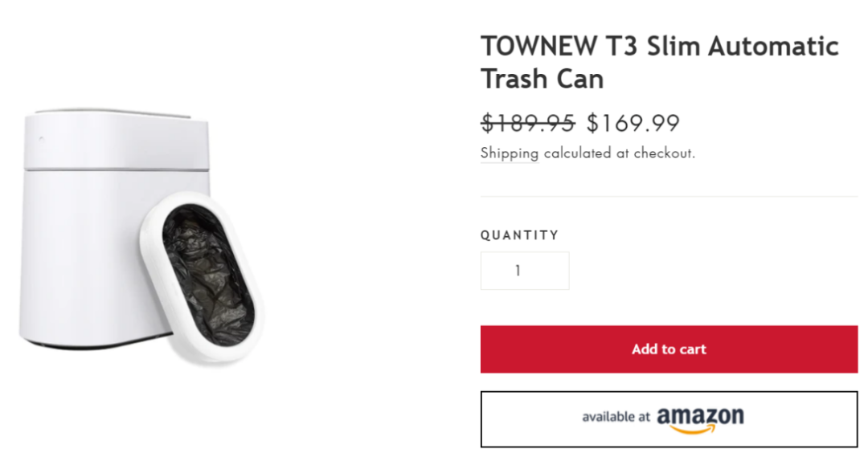Click the black bag refill ring in image
The height and width of the screenshot is (457, 868).
tap(203, 277)
